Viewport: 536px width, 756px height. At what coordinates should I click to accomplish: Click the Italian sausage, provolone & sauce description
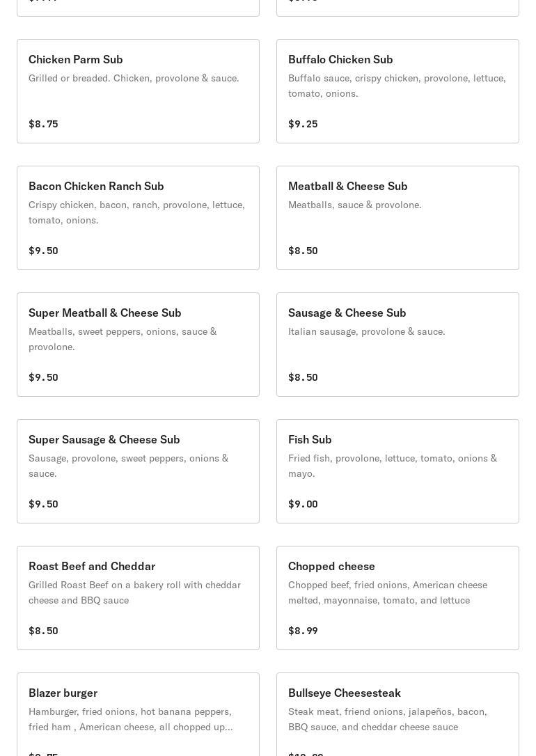pyautogui.click(x=366, y=331)
